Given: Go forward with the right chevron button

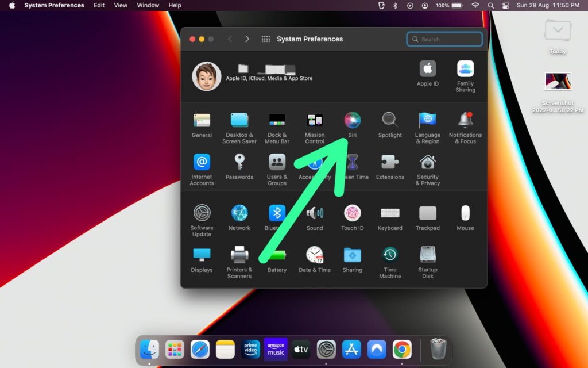Looking at the screenshot, I should 247,39.
